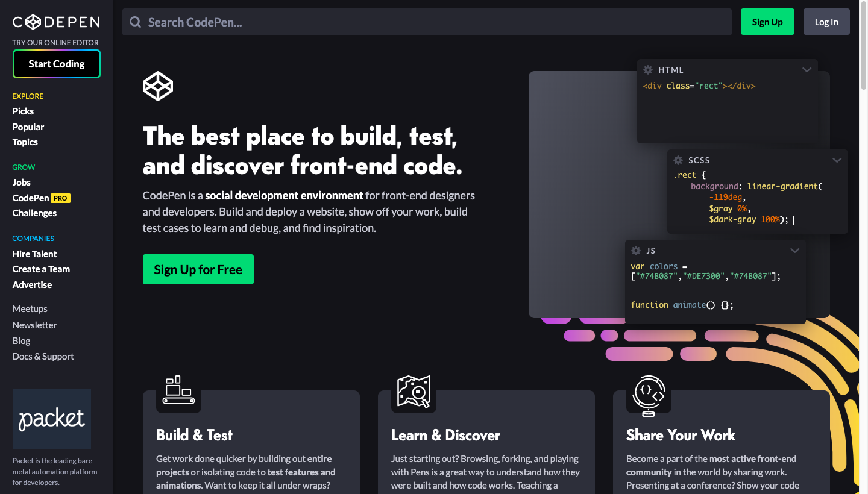
Task: Click the main headline text
Action: pos(303,151)
